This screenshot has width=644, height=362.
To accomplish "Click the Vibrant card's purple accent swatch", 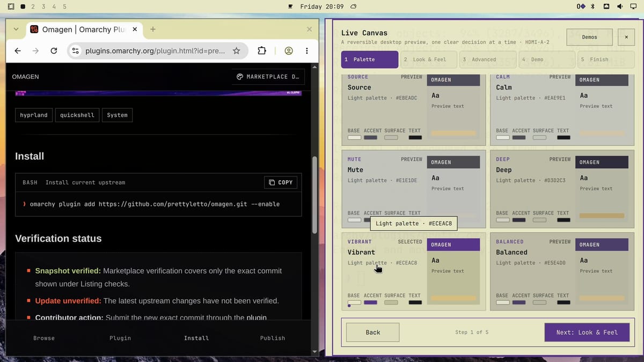I will pos(370,302).
